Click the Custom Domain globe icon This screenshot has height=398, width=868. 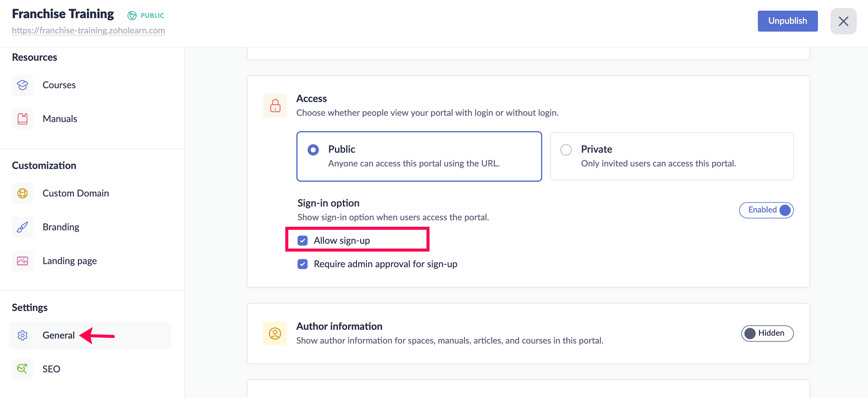click(x=23, y=193)
